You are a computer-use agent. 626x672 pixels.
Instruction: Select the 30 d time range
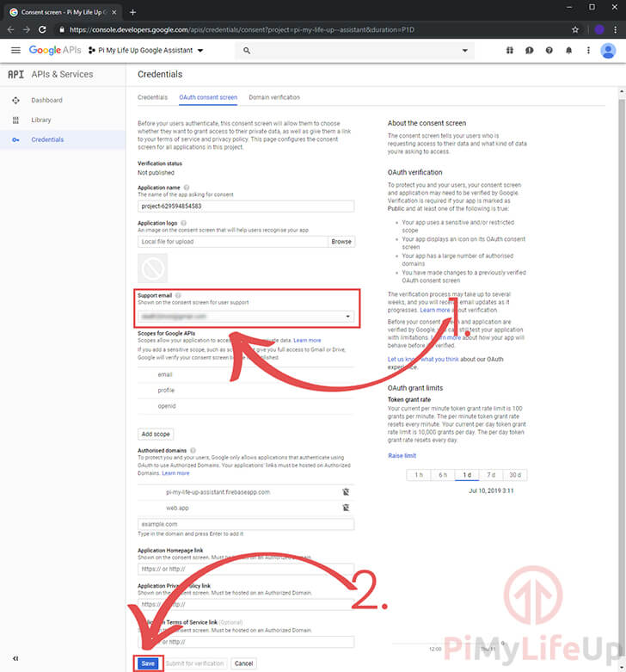(515, 475)
